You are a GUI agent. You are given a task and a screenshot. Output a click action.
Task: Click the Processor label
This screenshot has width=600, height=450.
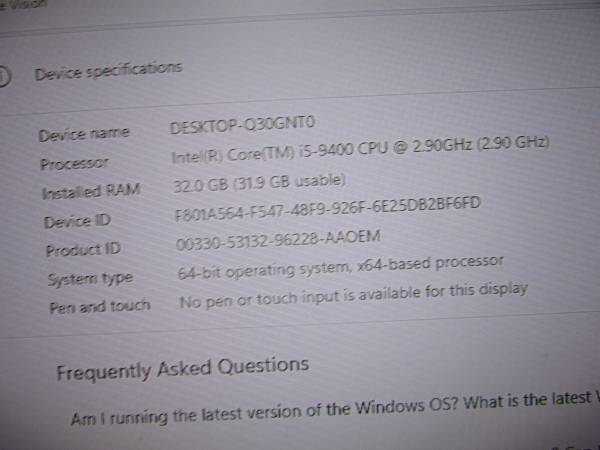click(75, 163)
